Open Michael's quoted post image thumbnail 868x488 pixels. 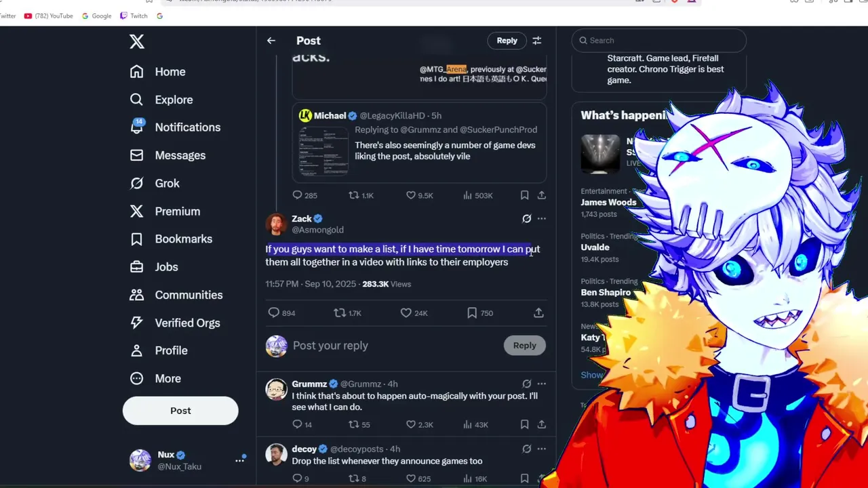[x=323, y=150]
